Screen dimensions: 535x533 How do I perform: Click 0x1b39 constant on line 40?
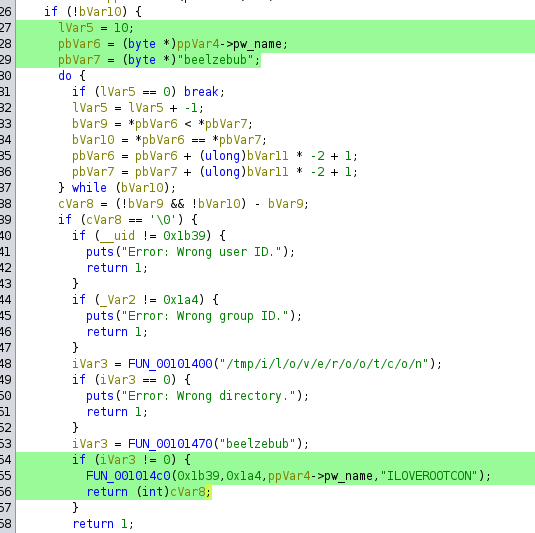coord(184,236)
